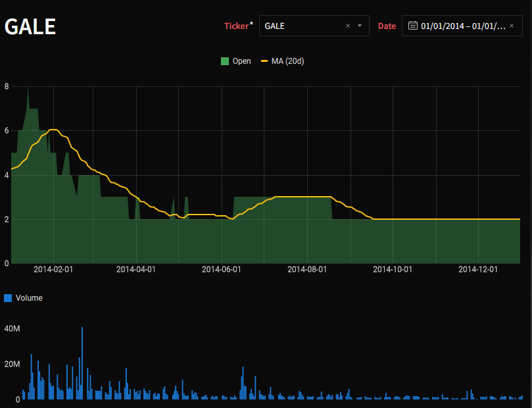This screenshot has height=408, width=532.
Task: Click the 2014-12-01 x-axis label
Action: pyautogui.click(x=478, y=269)
